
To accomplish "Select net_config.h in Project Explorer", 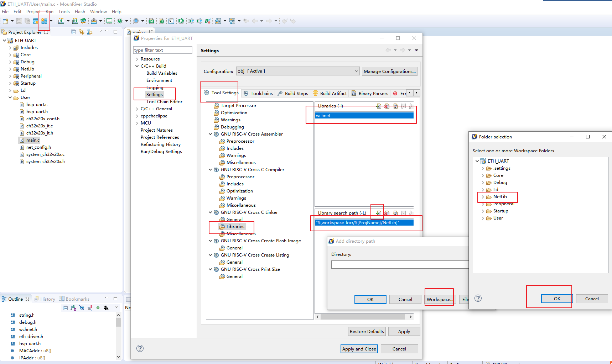I will point(38,147).
